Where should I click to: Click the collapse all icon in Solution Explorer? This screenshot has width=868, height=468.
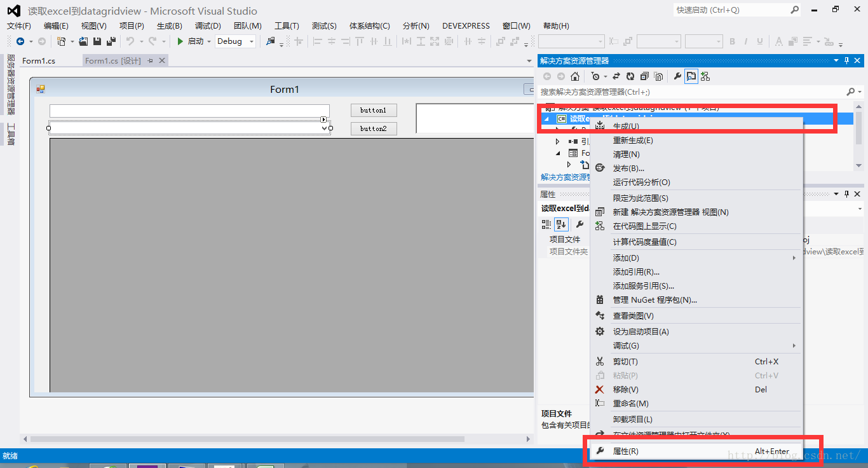(644, 76)
